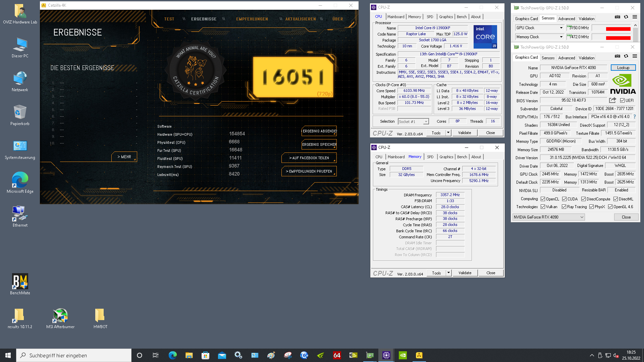The image size is (644, 362).
Task: Click the camera icon in GPU-Z Graphics Card window
Action: [x=618, y=56]
